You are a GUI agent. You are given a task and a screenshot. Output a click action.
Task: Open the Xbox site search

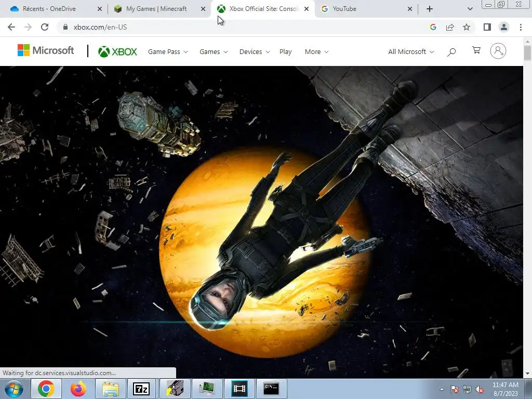[x=451, y=52]
